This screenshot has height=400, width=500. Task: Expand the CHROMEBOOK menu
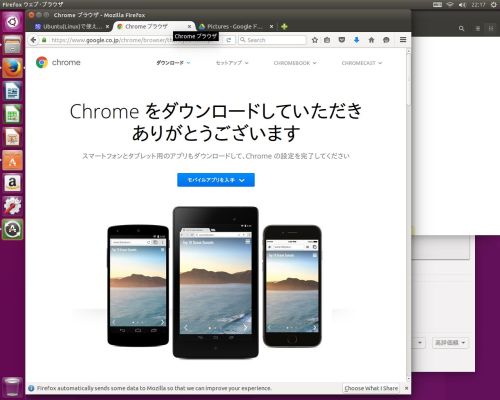tap(295, 63)
